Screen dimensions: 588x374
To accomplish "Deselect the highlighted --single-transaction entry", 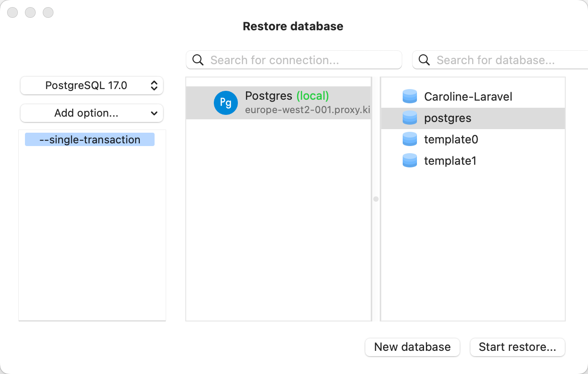I will pos(89,139).
